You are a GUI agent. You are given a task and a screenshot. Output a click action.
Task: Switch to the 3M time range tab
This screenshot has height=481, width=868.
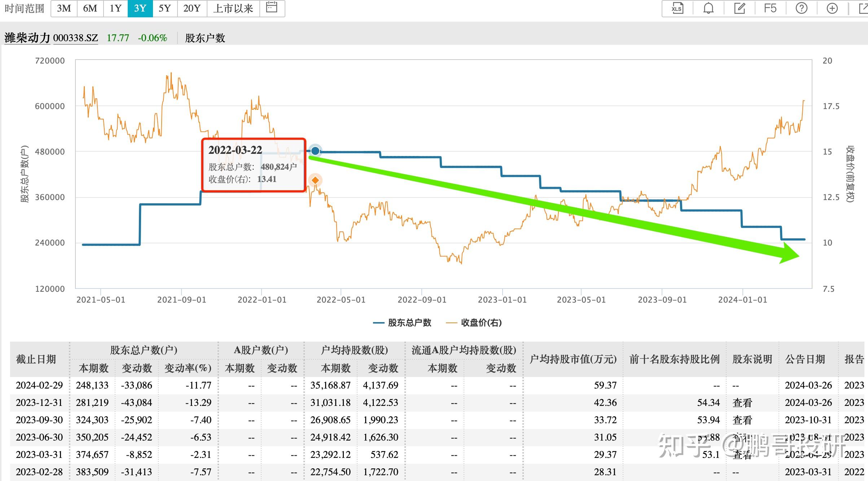pyautogui.click(x=63, y=8)
